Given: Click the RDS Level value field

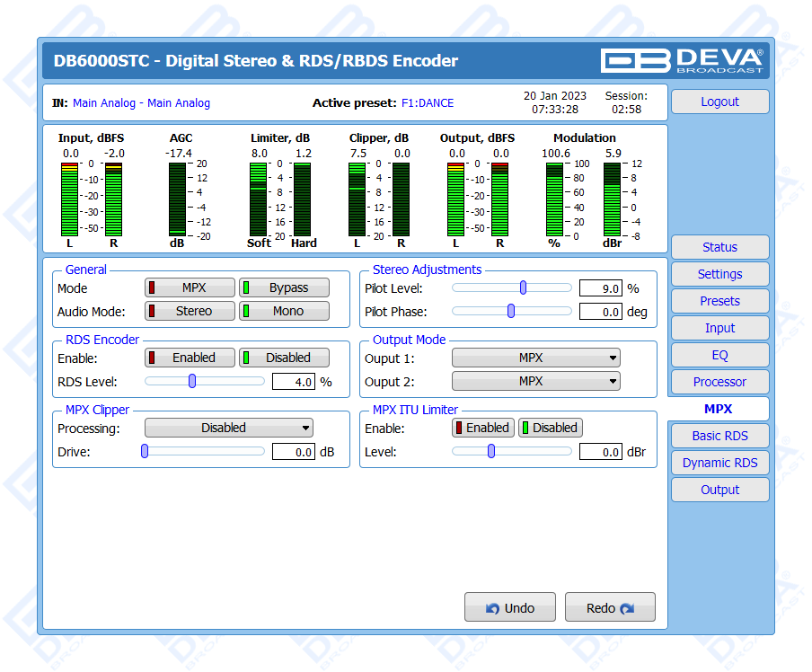Looking at the screenshot, I should (x=293, y=382).
